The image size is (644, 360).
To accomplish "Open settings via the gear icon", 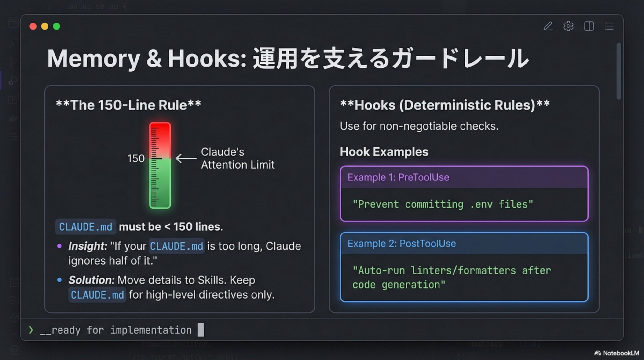I will pyautogui.click(x=568, y=26).
